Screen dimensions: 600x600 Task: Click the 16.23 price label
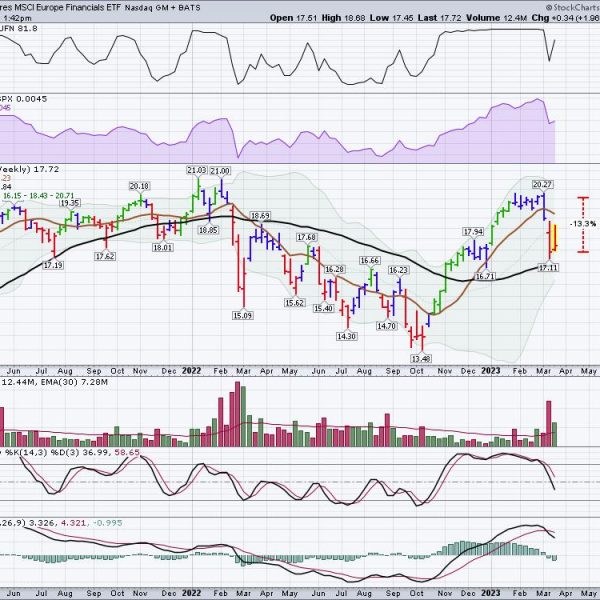(x=398, y=270)
